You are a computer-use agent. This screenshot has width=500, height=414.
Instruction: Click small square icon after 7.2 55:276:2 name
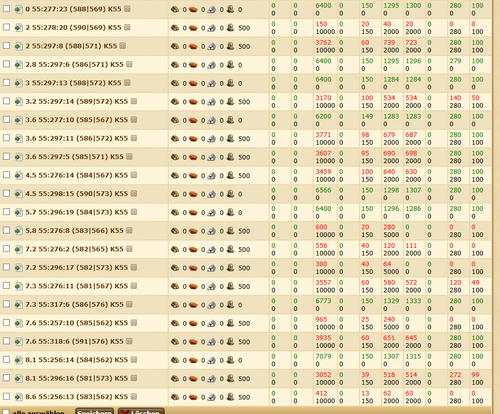(129, 249)
